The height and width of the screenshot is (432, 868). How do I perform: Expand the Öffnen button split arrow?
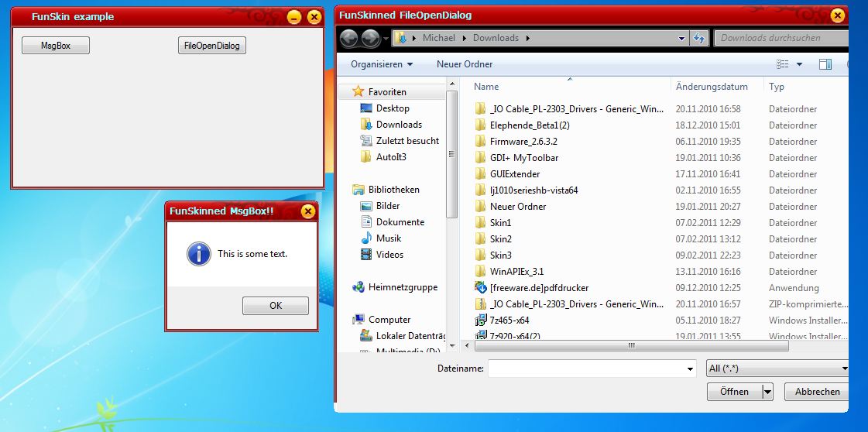(x=767, y=392)
